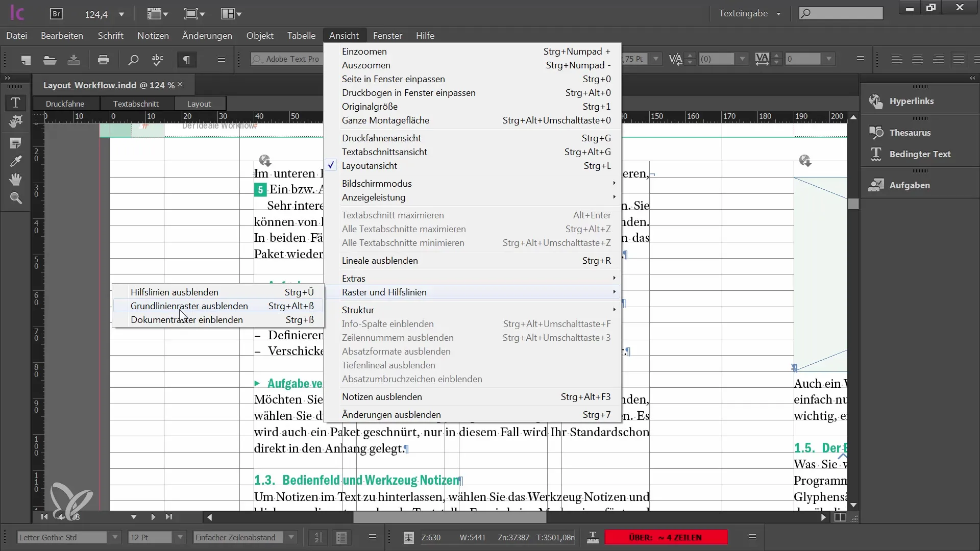Click the Textabschnitt tab
The height and width of the screenshot is (551, 980).
click(x=135, y=103)
